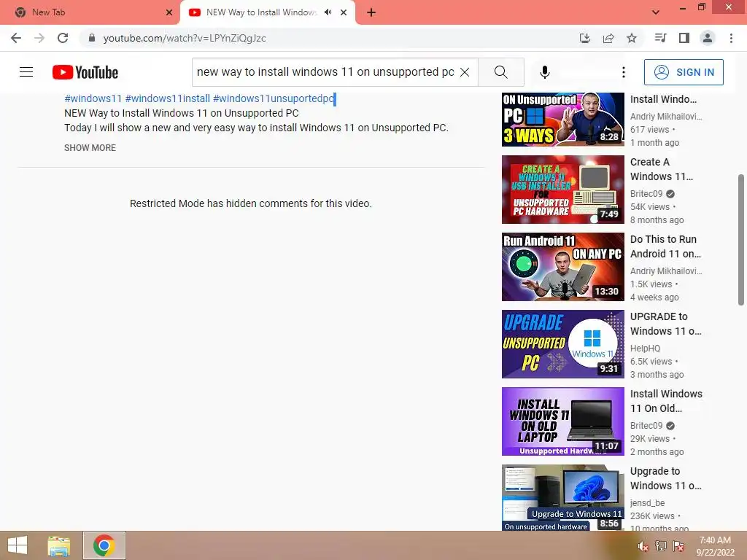Open File Explorer from taskbar

point(59,545)
